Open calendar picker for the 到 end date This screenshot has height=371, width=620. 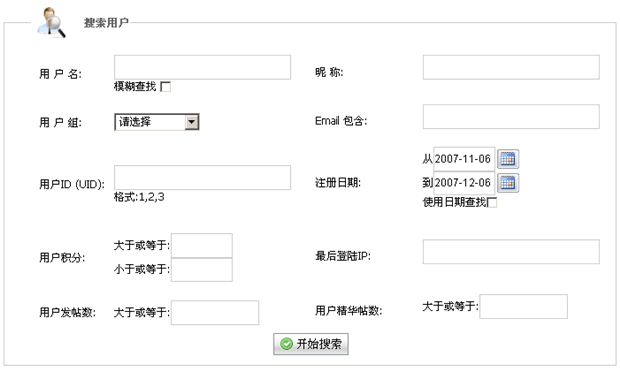(x=508, y=183)
